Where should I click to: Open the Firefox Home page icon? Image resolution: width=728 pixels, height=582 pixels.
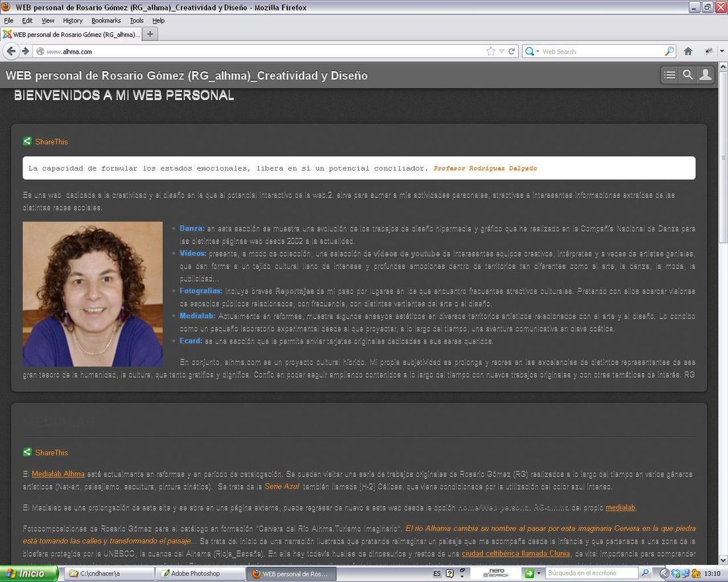point(688,52)
